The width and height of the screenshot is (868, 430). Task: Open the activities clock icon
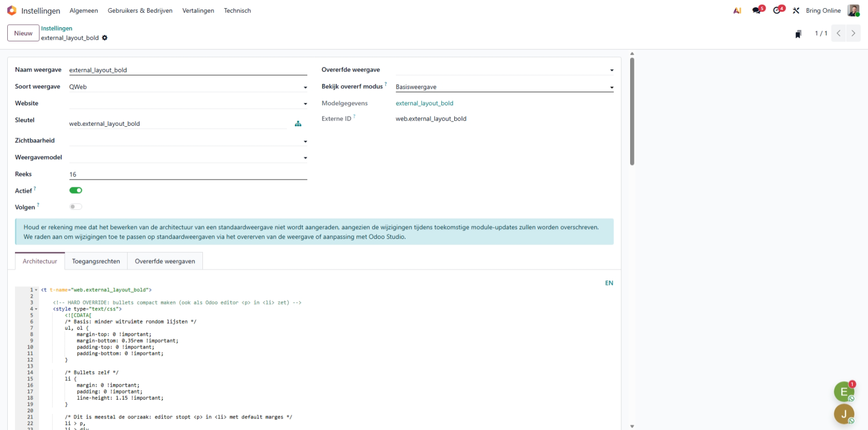777,11
